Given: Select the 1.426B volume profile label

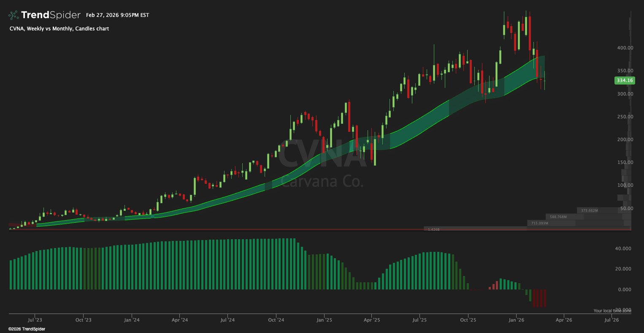Looking at the screenshot, I should coord(433,229).
